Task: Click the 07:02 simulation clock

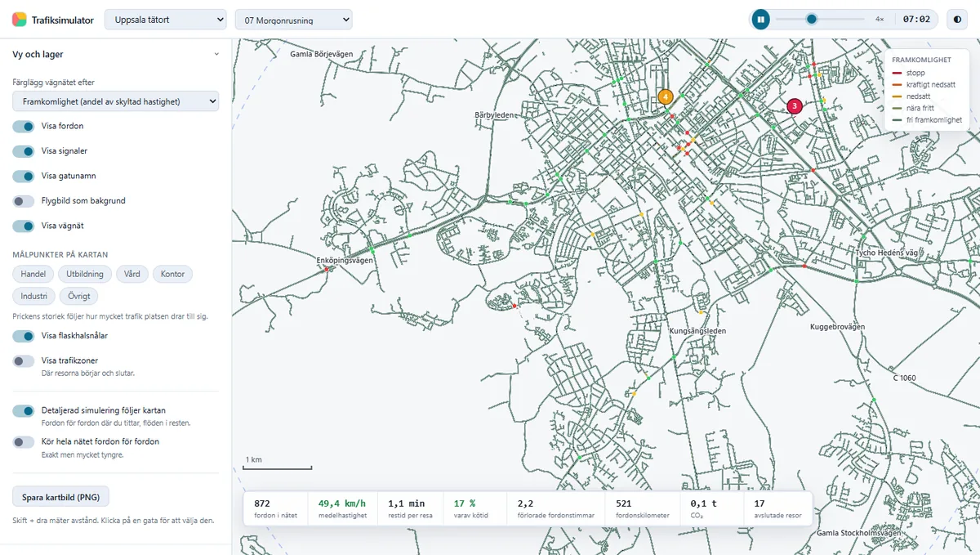Action: click(x=916, y=19)
